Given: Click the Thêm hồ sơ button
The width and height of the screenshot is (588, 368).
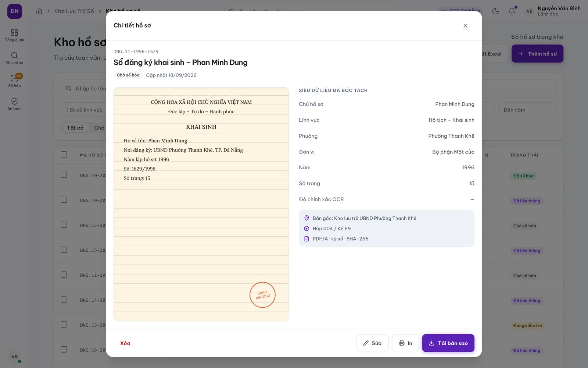Looking at the screenshot, I should pos(537,54).
